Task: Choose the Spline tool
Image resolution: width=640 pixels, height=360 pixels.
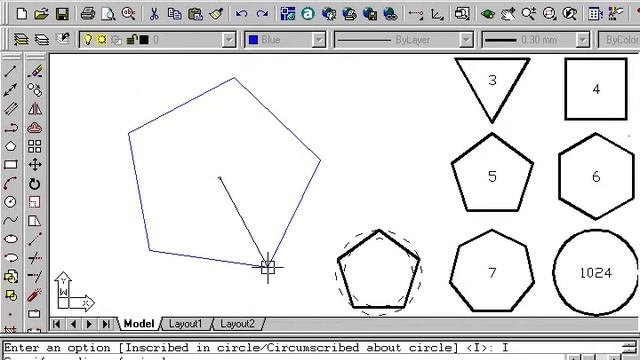Action: click(x=11, y=220)
